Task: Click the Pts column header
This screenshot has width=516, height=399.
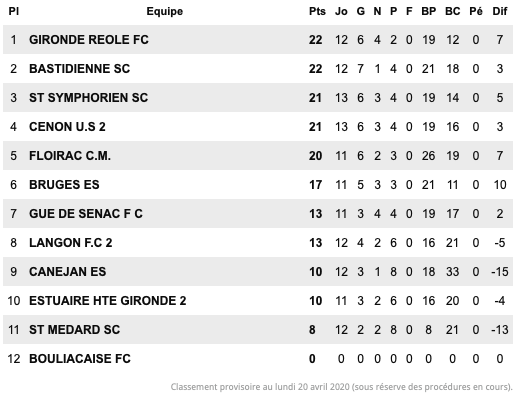Action: coord(317,11)
